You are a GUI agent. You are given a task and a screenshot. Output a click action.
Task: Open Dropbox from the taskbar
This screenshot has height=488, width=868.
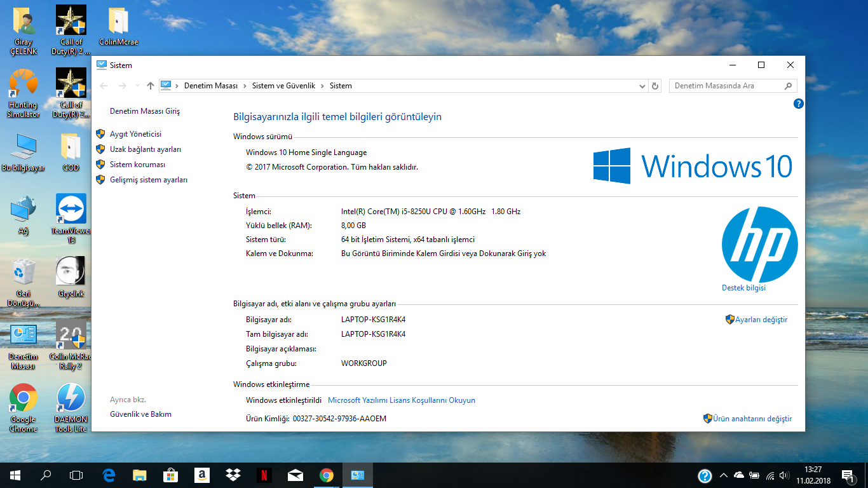(233, 475)
